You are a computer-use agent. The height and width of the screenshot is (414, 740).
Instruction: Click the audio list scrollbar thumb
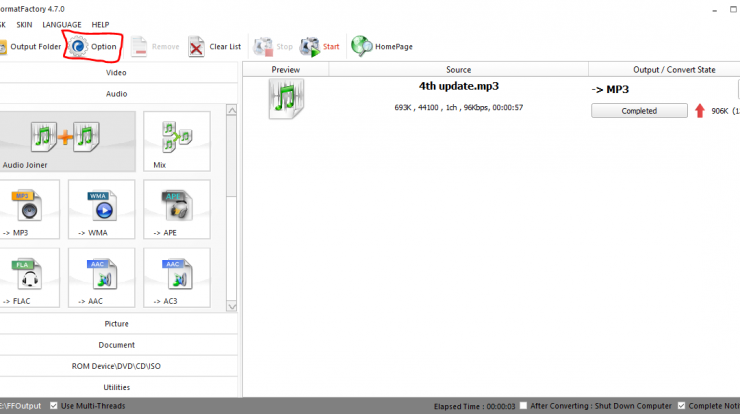tap(232, 156)
